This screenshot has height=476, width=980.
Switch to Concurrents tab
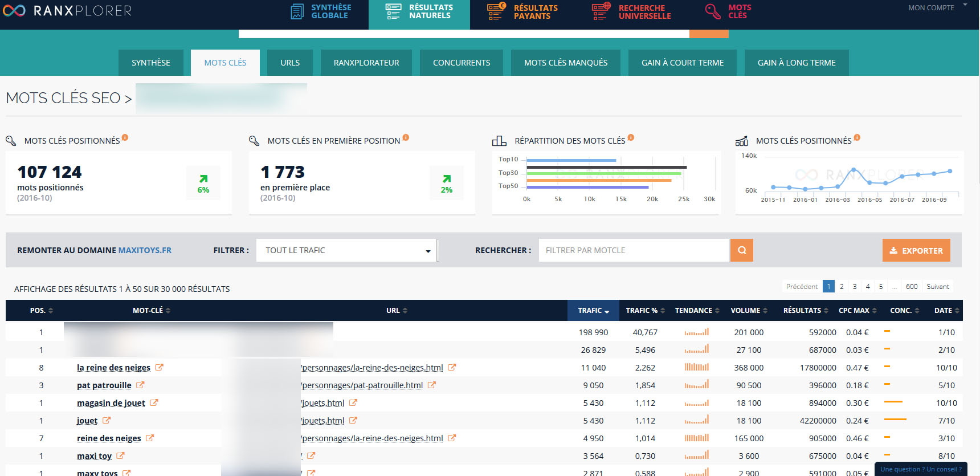coord(462,63)
